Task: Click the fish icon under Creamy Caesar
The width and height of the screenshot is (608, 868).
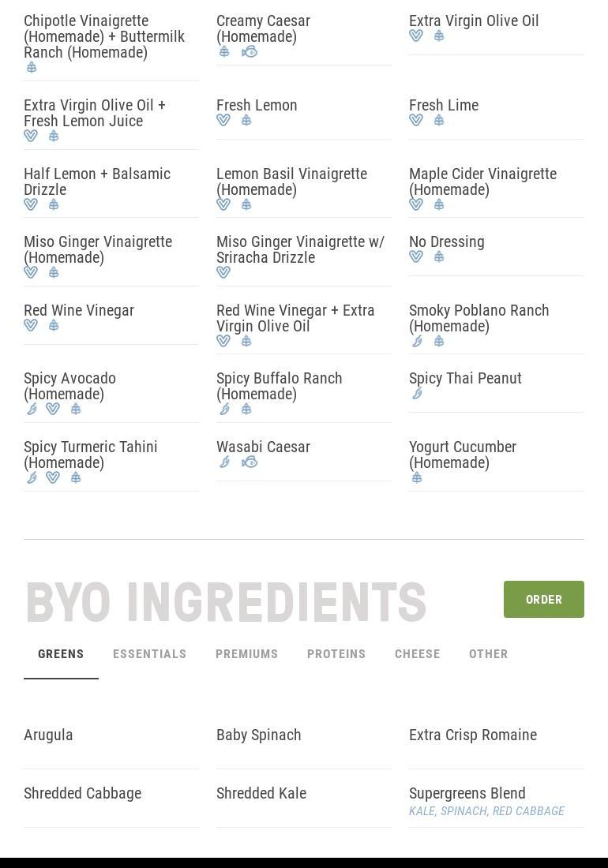Action: 250,52
